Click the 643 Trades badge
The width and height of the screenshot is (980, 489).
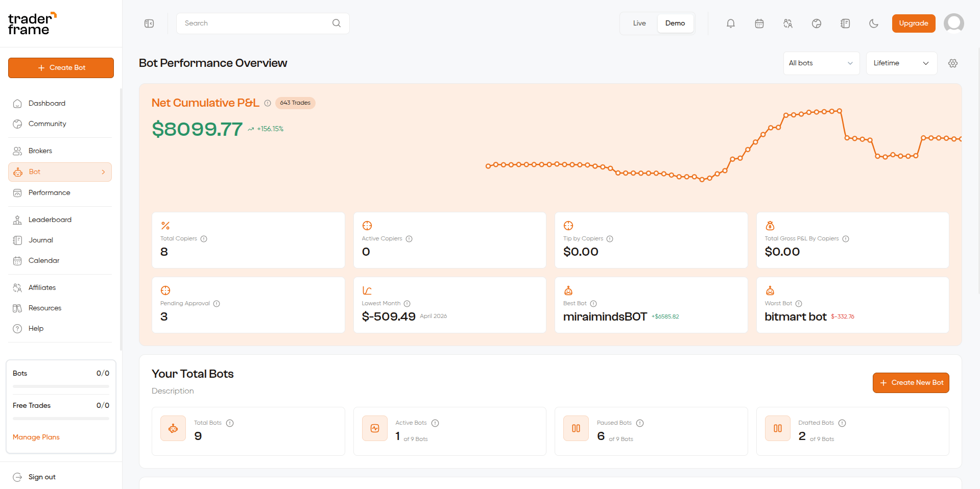tap(295, 103)
